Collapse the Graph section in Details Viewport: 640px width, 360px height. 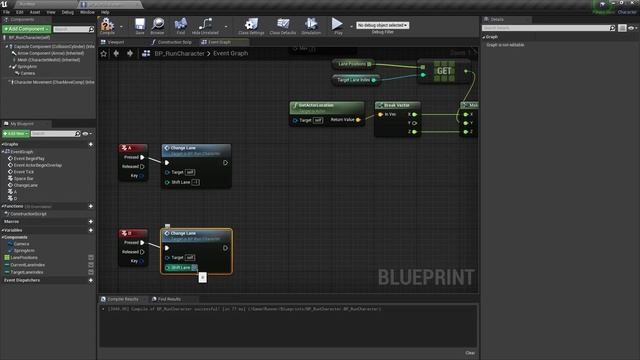coord(484,37)
